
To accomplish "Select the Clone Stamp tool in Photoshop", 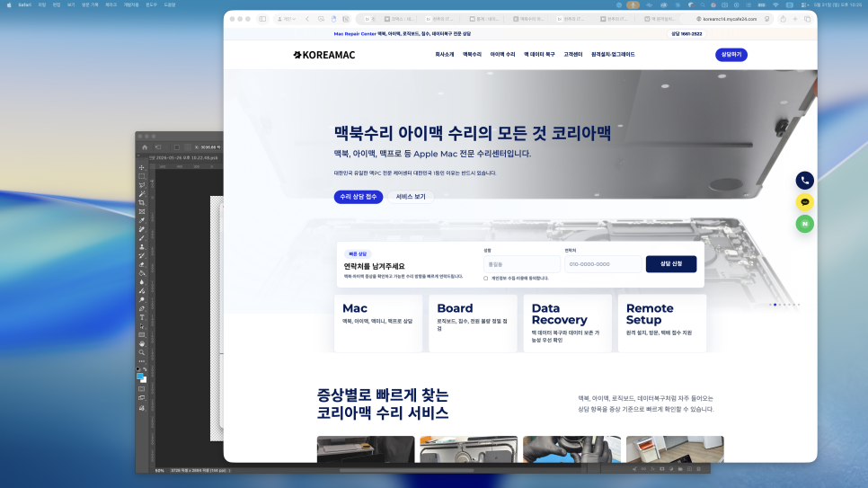I will (142, 247).
